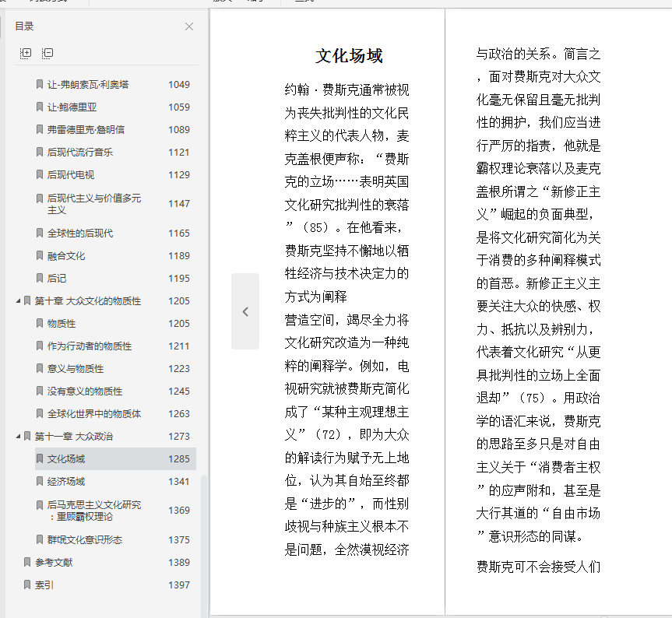The image size is (672, 618).
Task: Click bookmark icon beside 融合文化
Action: point(40,256)
